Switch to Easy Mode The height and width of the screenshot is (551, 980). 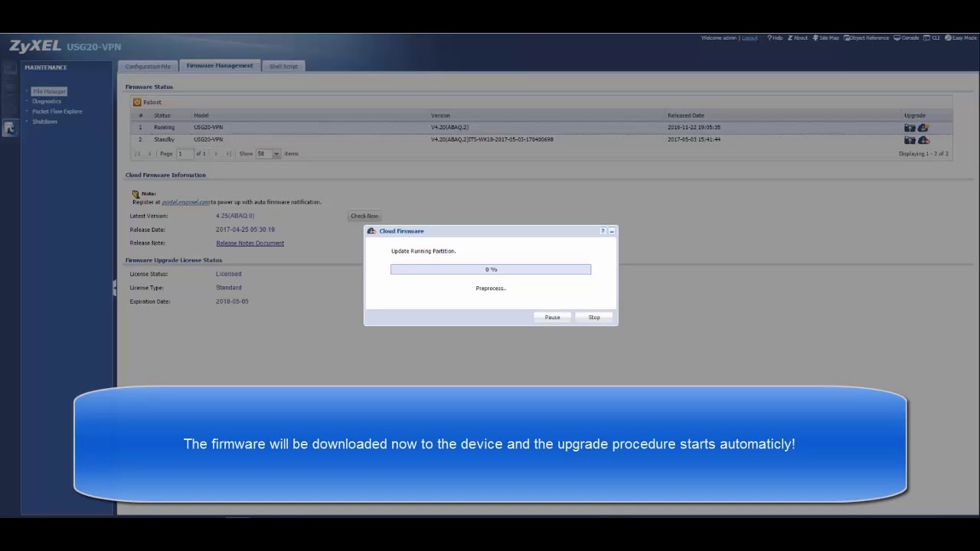tap(960, 37)
